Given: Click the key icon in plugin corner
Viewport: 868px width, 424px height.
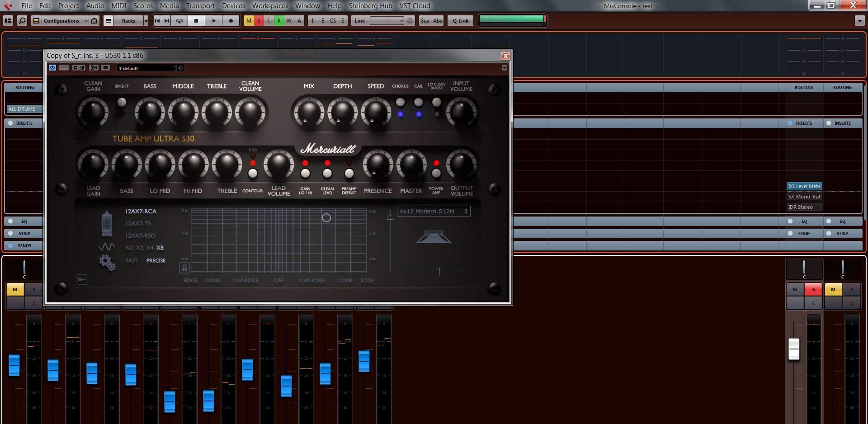Looking at the screenshot, I should pos(82,280).
